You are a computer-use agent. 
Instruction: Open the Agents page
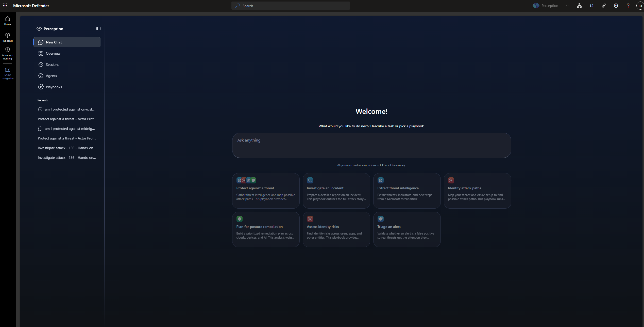point(67,76)
